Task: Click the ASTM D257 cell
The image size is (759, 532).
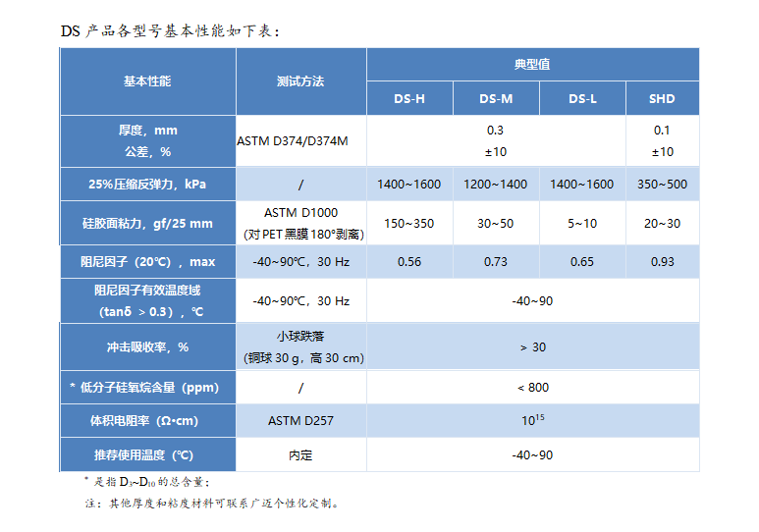Action: pos(300,421)
